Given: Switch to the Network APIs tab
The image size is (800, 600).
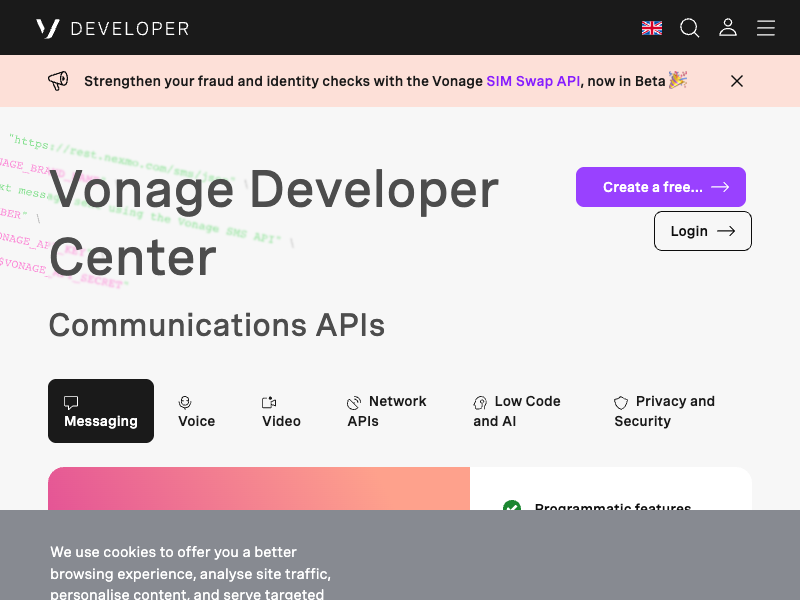Looking at the screenshot, I should click(x=387, y=411).
